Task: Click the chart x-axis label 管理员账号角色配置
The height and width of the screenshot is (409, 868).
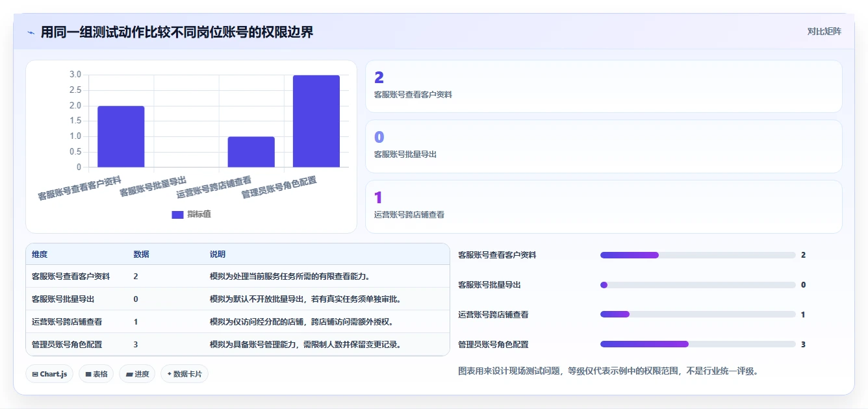Action: click(x=279, y=188)
